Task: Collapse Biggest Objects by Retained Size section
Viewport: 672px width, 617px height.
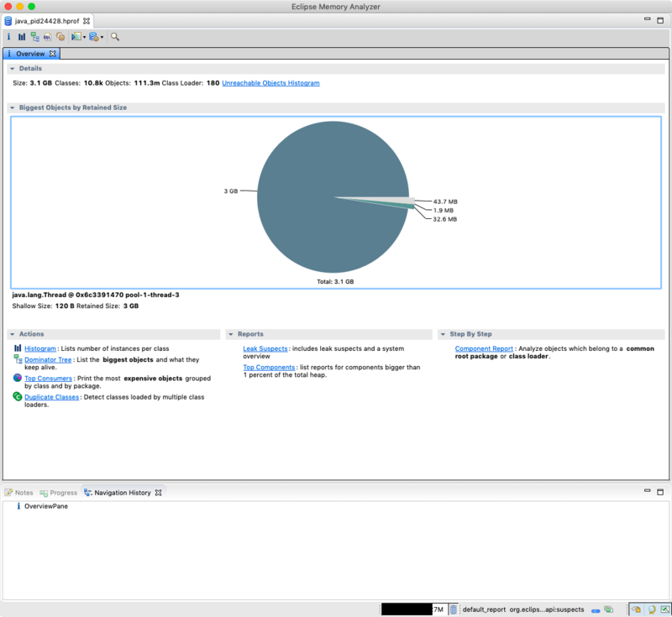Action: coord(13,108)
